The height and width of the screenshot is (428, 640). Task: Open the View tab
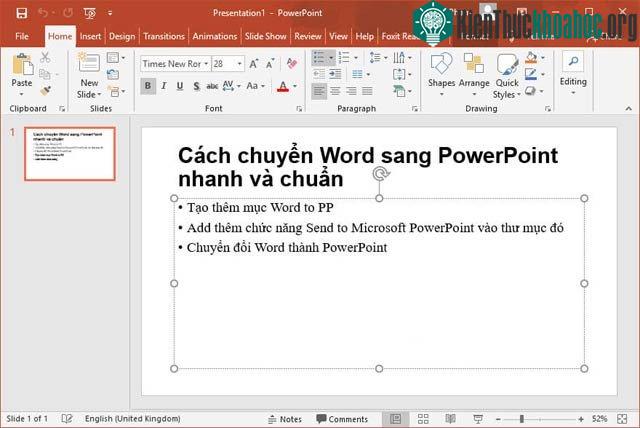[338, 36]
